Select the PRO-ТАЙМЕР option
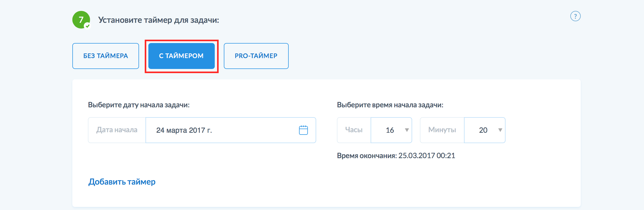 point(256,56)
